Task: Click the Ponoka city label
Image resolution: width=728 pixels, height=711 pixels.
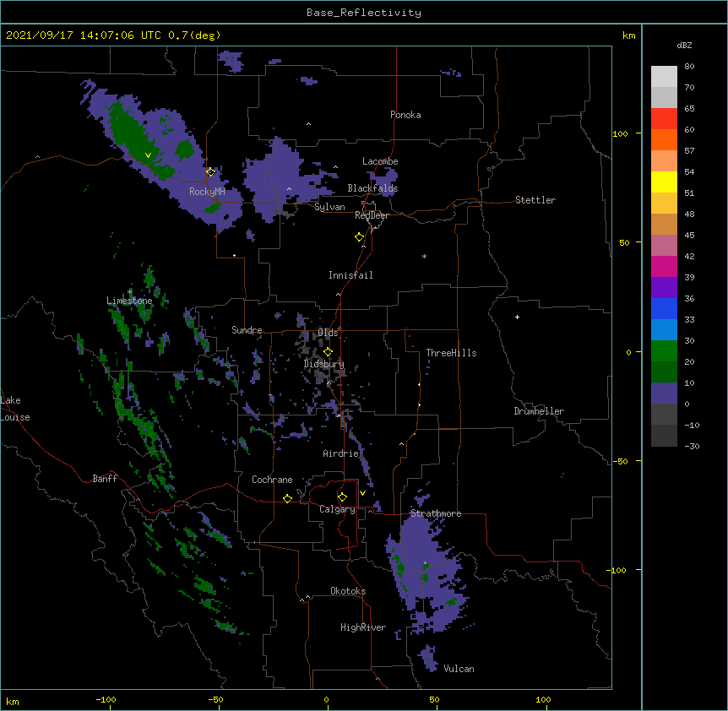Action: tap(405, 115)
